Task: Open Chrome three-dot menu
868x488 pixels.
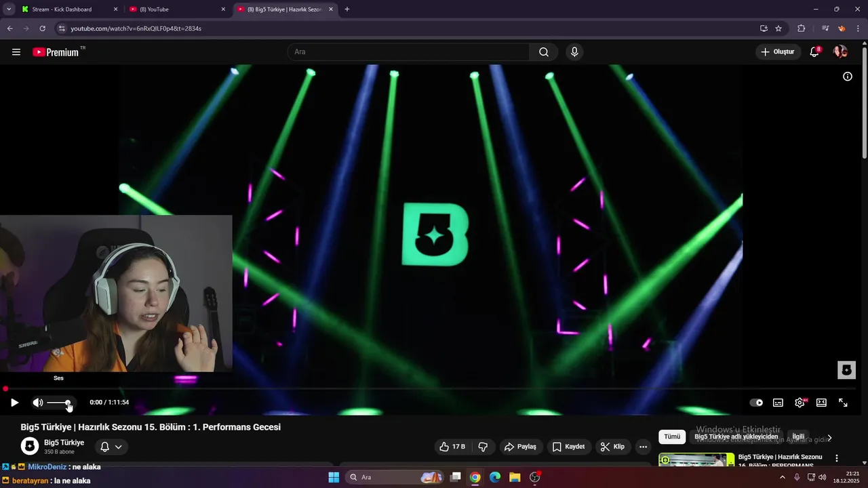Action: point(857,28)
